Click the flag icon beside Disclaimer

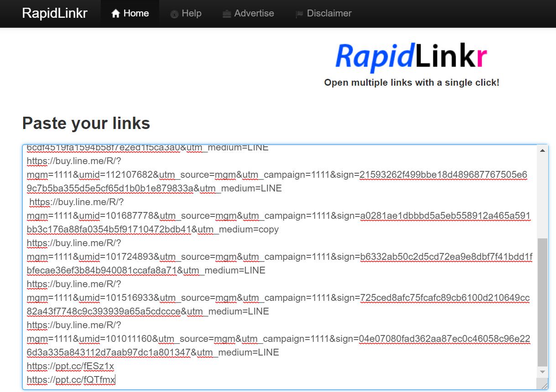(299, 14)
